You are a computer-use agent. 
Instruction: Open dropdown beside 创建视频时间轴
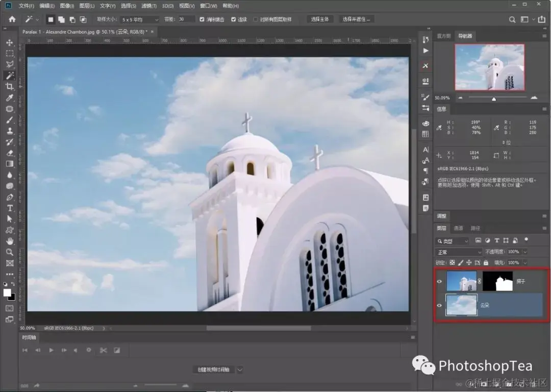coord(240,370)
